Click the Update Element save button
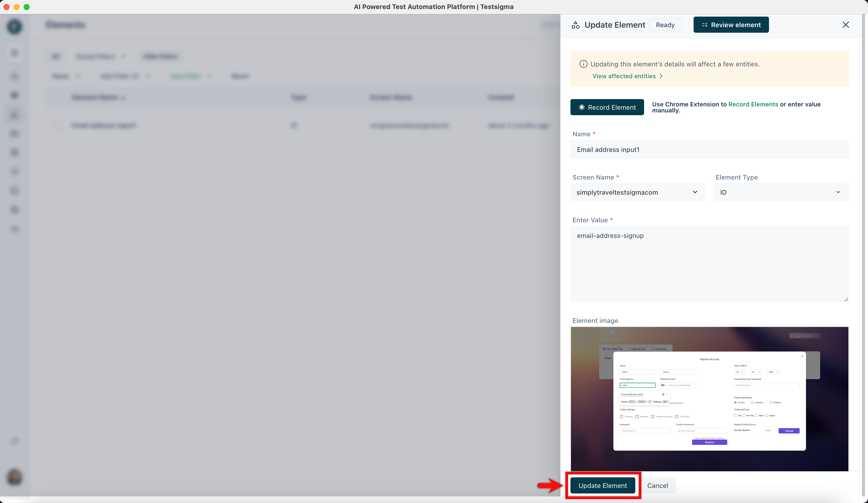Image resolution: width=868 pixels, height=503 pixels. click(602, 485)
